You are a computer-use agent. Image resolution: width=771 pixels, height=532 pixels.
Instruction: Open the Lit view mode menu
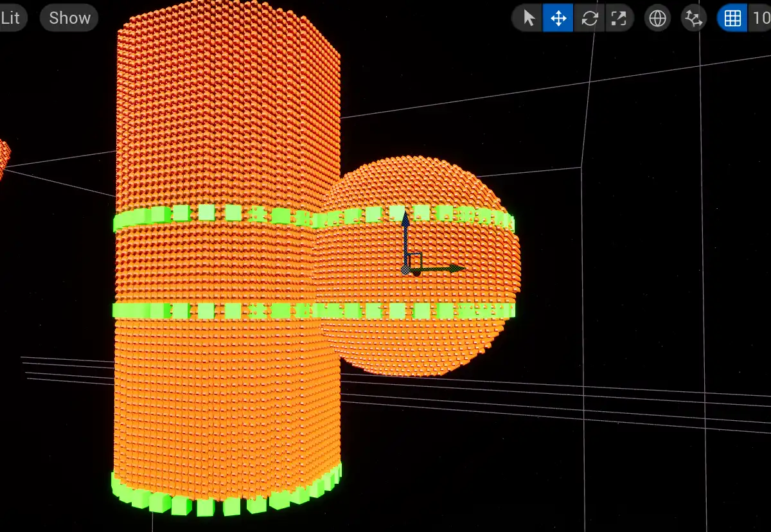pyautogui.click(x=11, y=18)
